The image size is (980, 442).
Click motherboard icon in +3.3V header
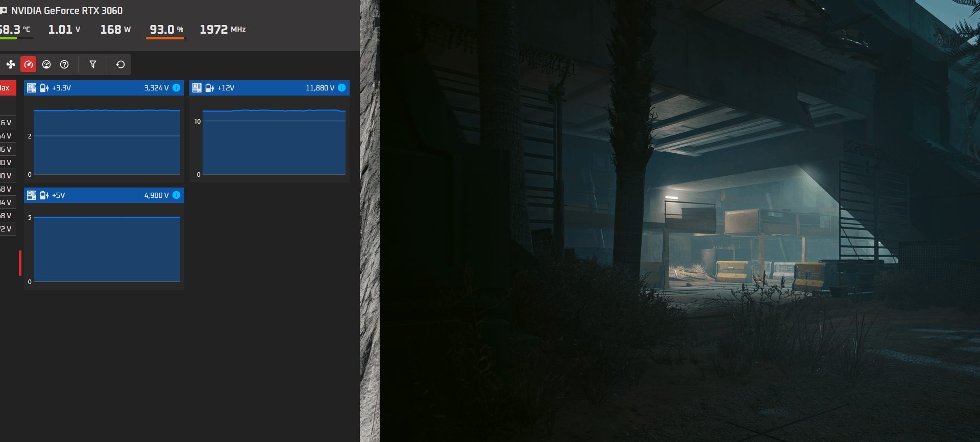pyautogui.click(x=32, y=88)
